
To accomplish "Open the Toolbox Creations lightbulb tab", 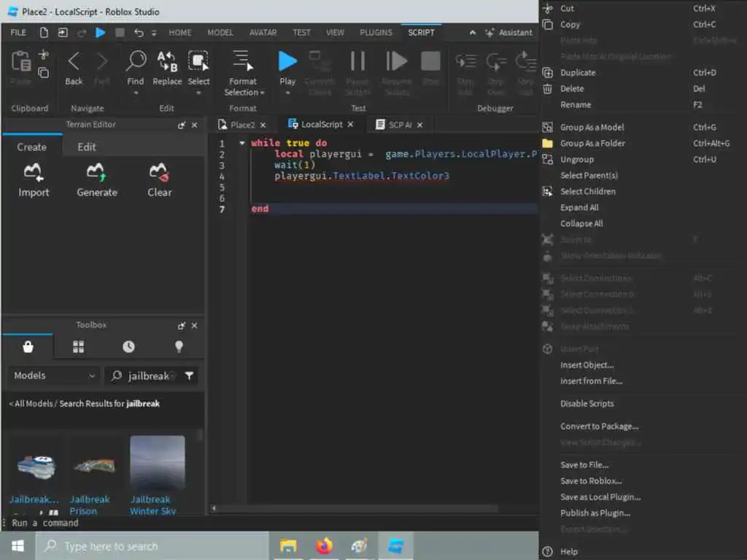I will (179, 346).
